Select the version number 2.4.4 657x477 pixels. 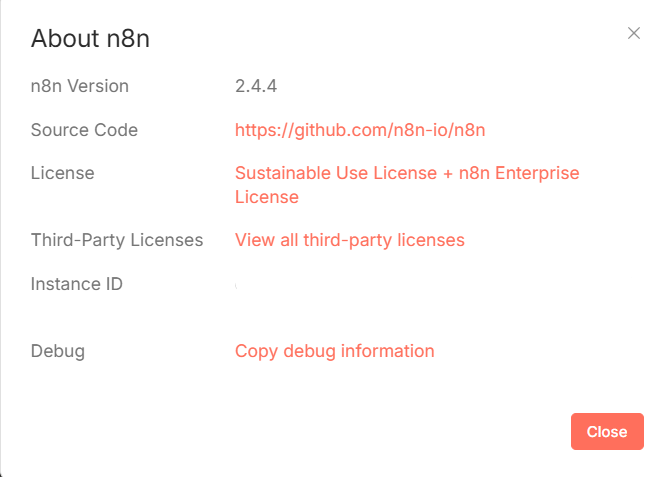tap(256, 86)
